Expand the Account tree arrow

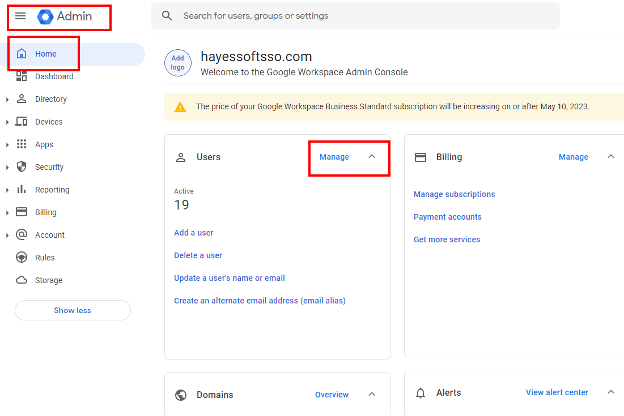click(x=7, y=235)
